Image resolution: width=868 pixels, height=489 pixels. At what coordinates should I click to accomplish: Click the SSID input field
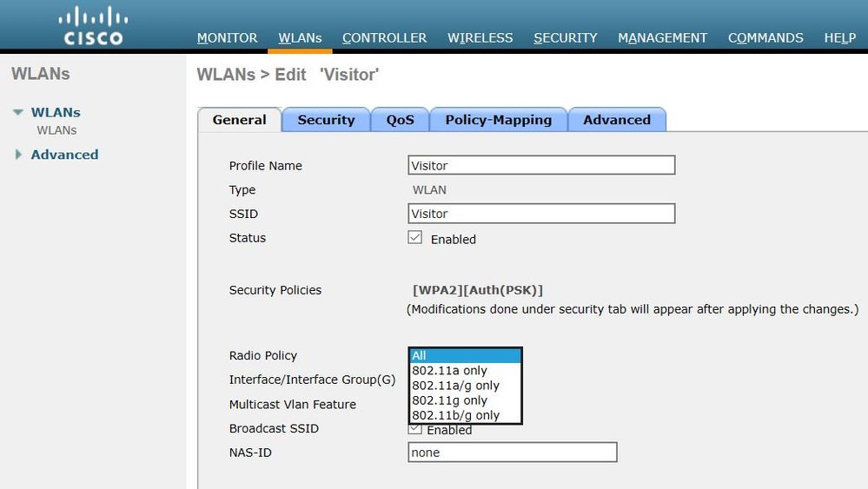click(x=541, y=214)
